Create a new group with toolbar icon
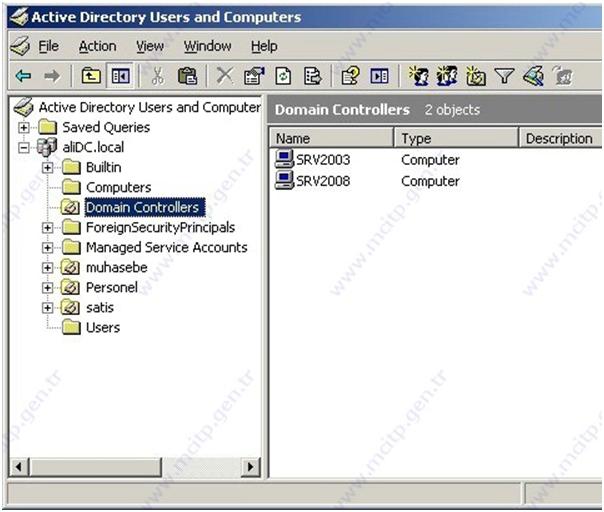 pyautogui.click(x=447, y=76)
